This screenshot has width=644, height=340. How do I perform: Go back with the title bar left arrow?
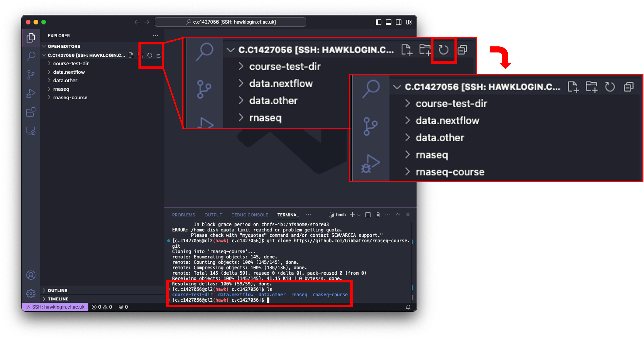pyautogui.click(x=136, y=22)
